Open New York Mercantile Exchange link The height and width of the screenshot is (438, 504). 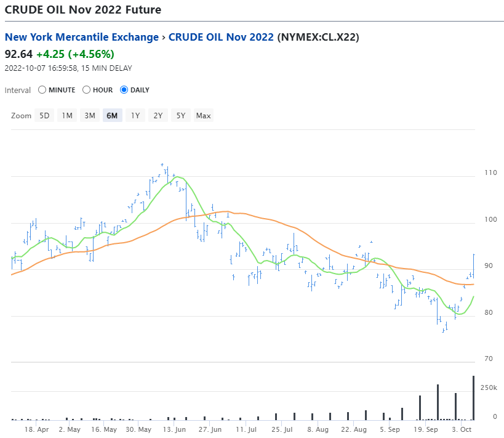coord(82,37)
